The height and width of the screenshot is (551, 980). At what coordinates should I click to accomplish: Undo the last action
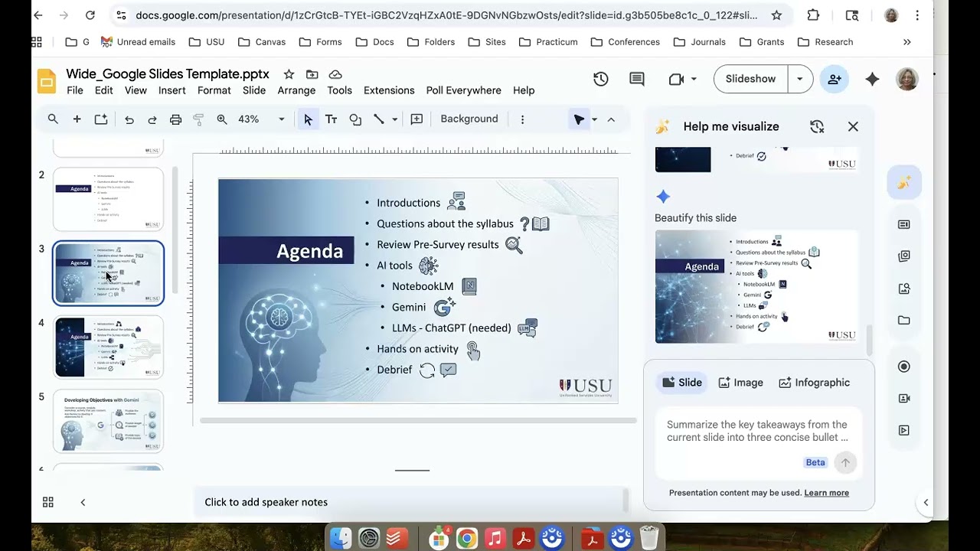[x=129, y=119]
